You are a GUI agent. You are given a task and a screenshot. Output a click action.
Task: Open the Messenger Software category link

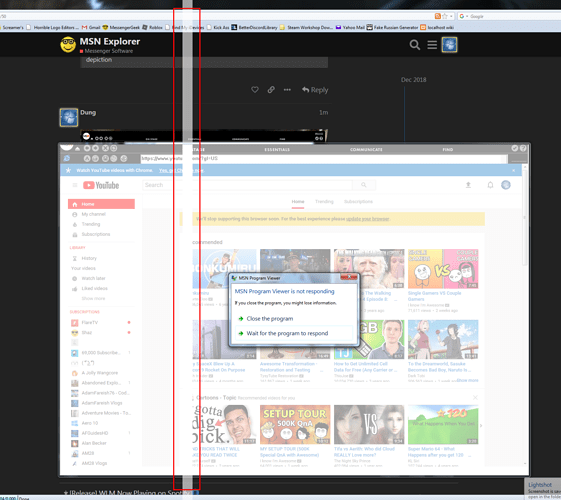click(108, 51)
